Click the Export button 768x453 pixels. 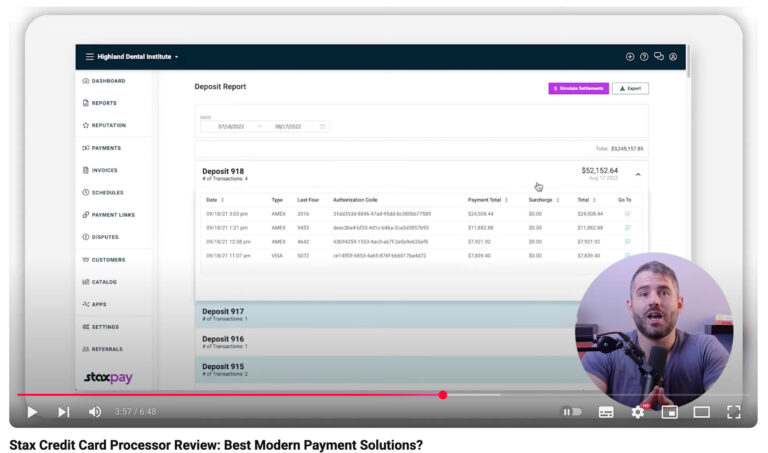pos(630,89)
